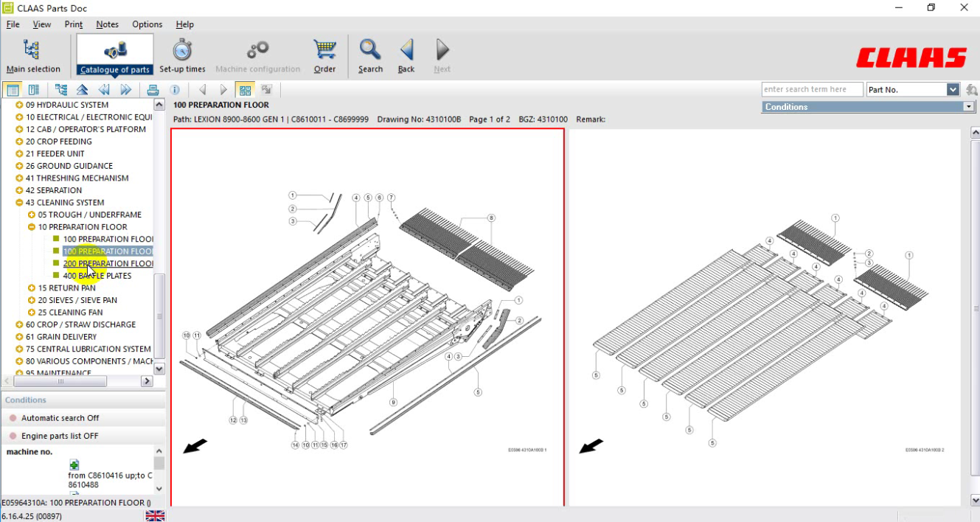The width and height of the screenshot is (980, 522).
Task: Expand the 60 CROP / STRAW DISCHARGE node
Action: click(x=20, y=324)
